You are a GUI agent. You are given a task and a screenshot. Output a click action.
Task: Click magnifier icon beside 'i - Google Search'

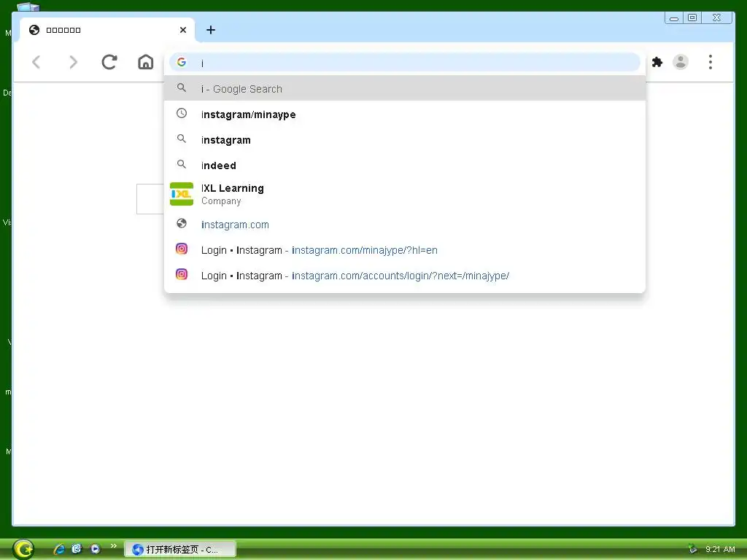[182, 87]
